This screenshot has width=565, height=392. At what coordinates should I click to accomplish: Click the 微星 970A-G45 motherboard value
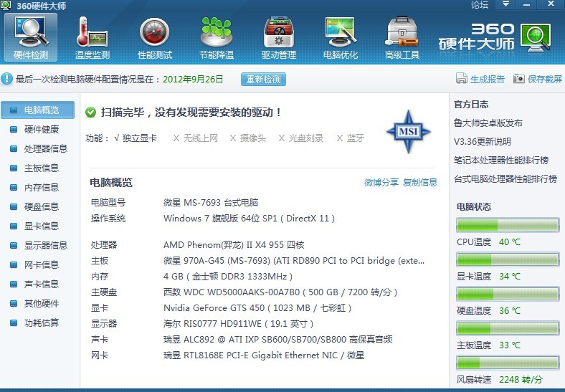coord(294,260)
